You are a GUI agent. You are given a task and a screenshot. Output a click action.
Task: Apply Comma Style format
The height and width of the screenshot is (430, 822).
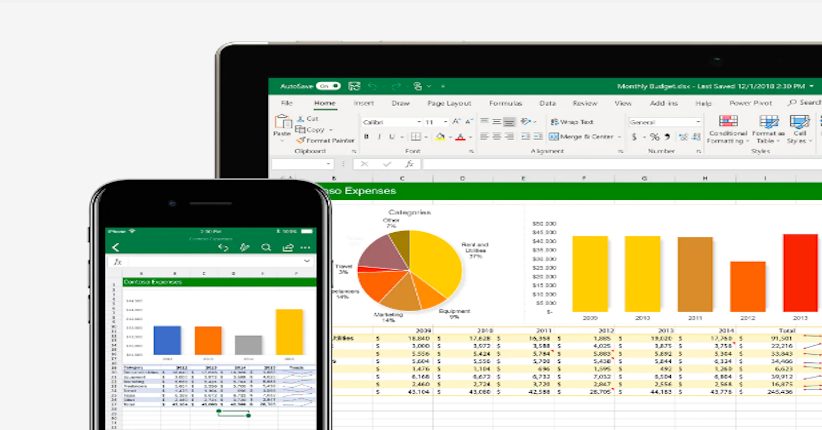667,137
